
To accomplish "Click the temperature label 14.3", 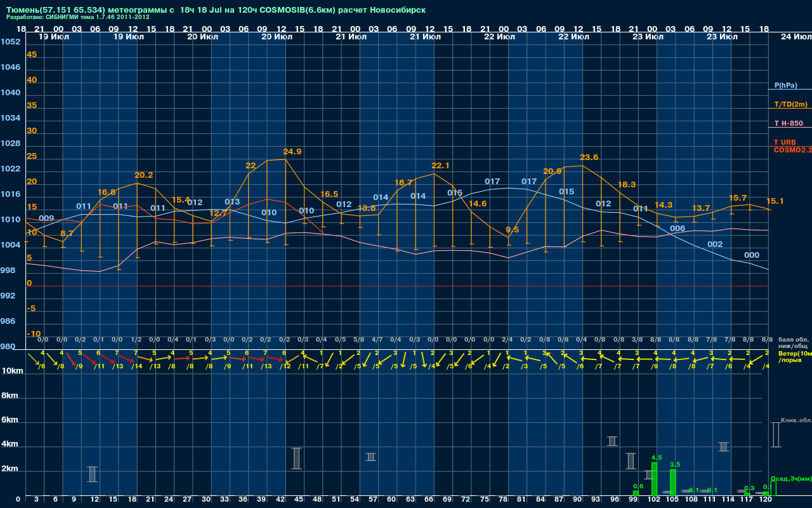I will (x=664, y=205).
